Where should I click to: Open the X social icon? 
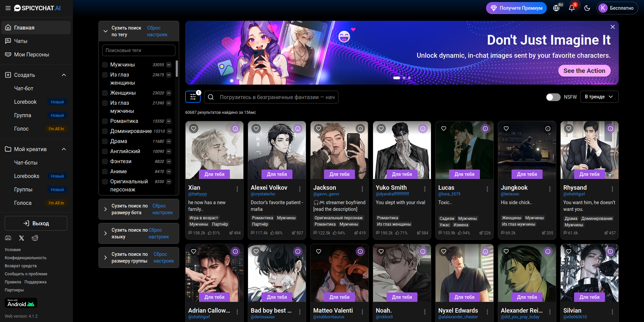(x=22, y=238)
